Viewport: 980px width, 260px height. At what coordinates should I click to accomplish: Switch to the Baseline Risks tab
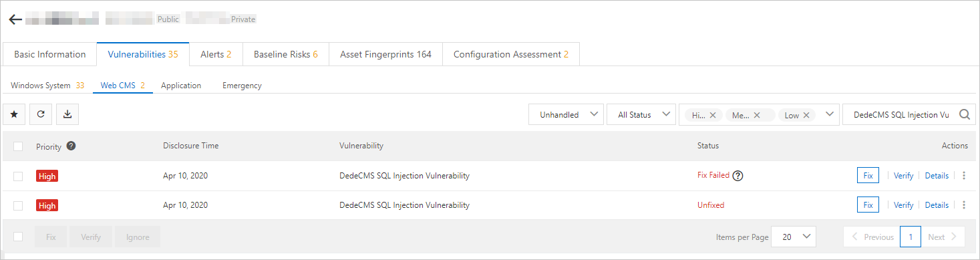pos(286,54)
